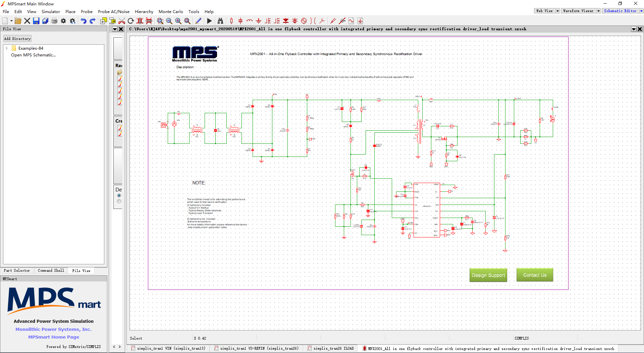
Task: Switch to the Command Shell tab
Action: pos(51,270)
